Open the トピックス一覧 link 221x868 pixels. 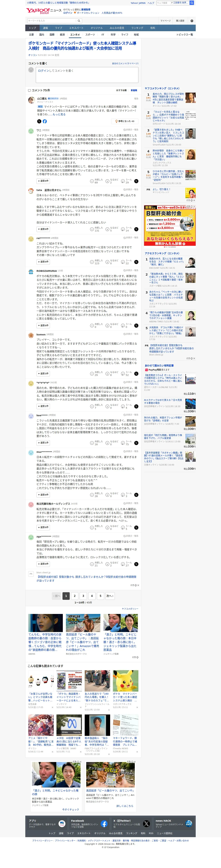(185, 35)
